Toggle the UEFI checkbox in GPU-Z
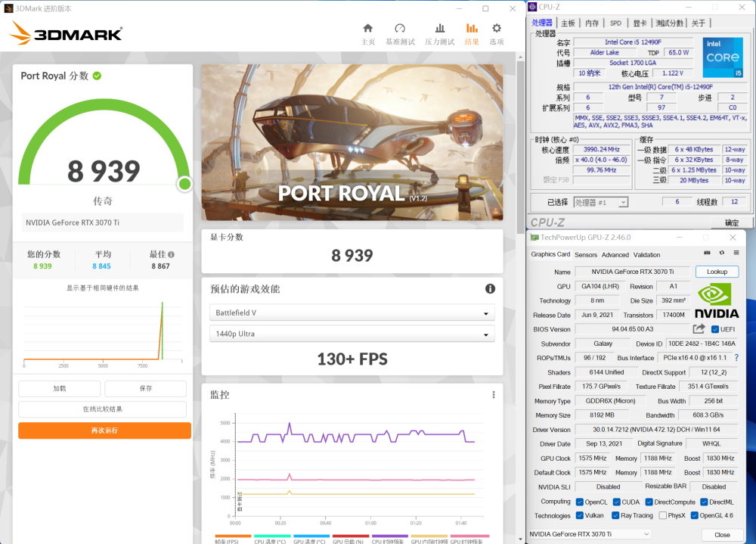The width and height of the screenshot is (756, 544). [x=715, y=329]
